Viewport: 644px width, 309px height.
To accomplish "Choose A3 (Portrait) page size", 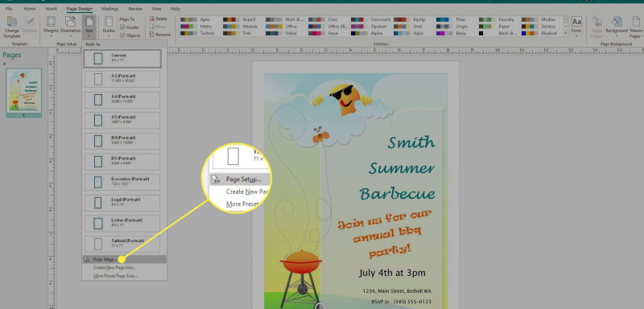I will (122, 79).
